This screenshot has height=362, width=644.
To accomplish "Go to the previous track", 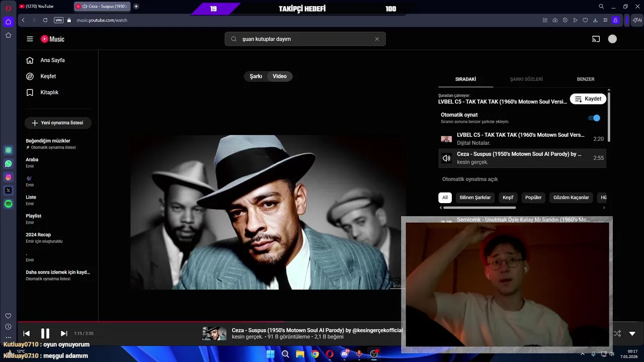I will (27, 333).
